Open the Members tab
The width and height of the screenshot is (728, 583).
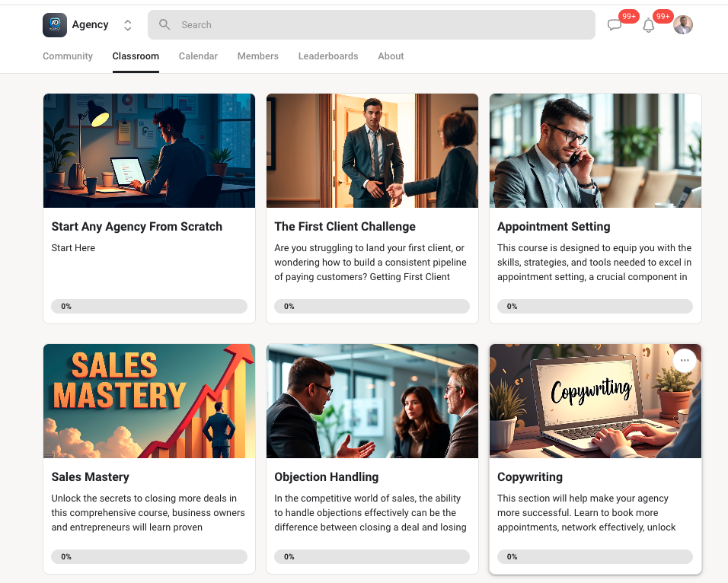tap(257, 56)
